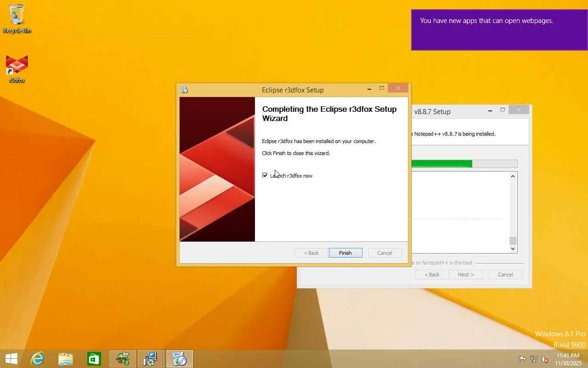Select the r3dfox desktop shortcut
The height and width of the screenshot is (368, 588).
pyautogui.click(x=17, y=69)
